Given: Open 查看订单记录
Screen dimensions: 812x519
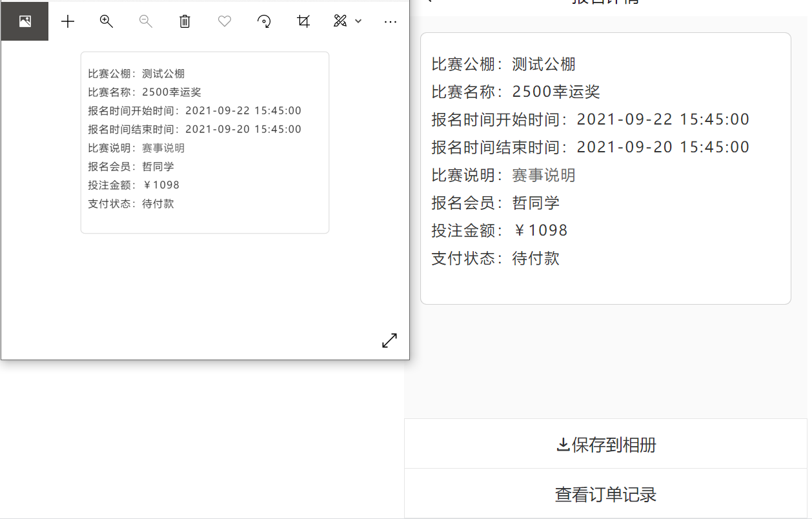Looking at the screenshot, I should coord(605,493).
